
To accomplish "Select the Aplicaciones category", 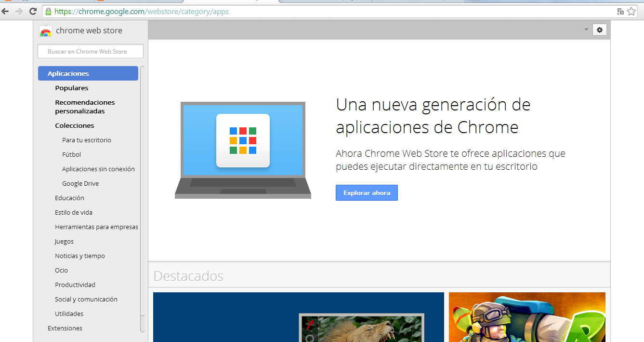I will [88, 73].
